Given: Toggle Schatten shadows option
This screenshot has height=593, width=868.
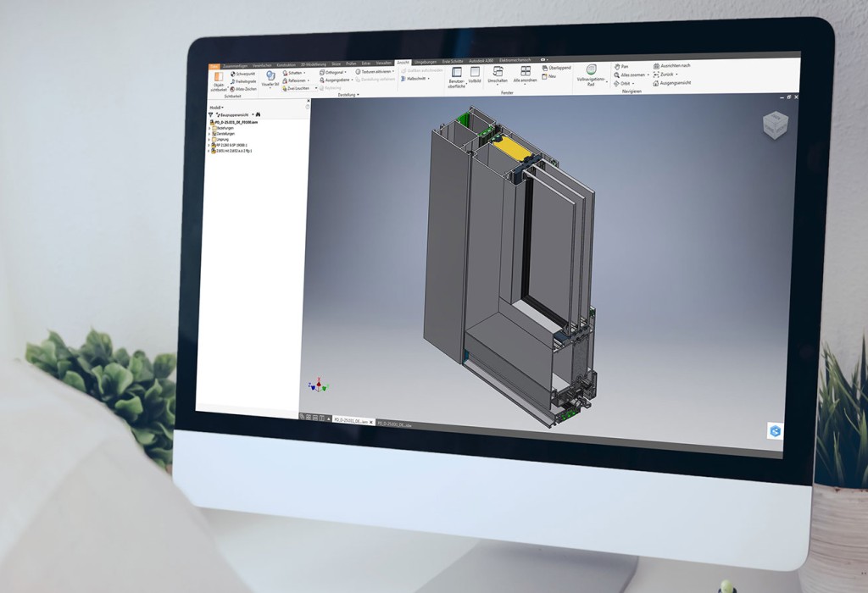Looking at the screenshot, I should click(286, 73).
